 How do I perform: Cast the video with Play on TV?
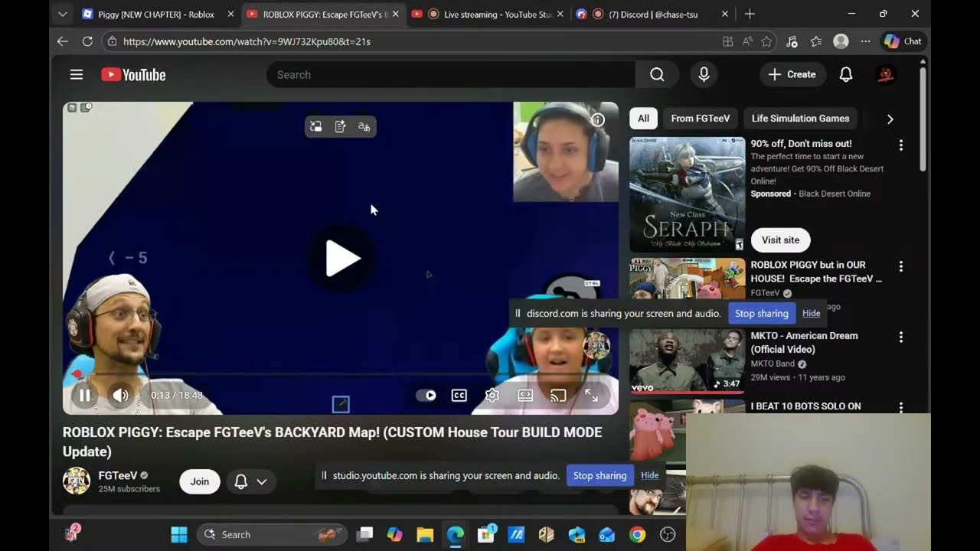click(x=558, y=395)
